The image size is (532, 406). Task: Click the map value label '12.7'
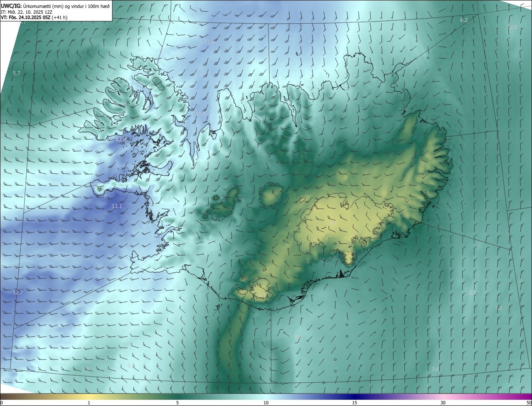[x=18, y=292]
